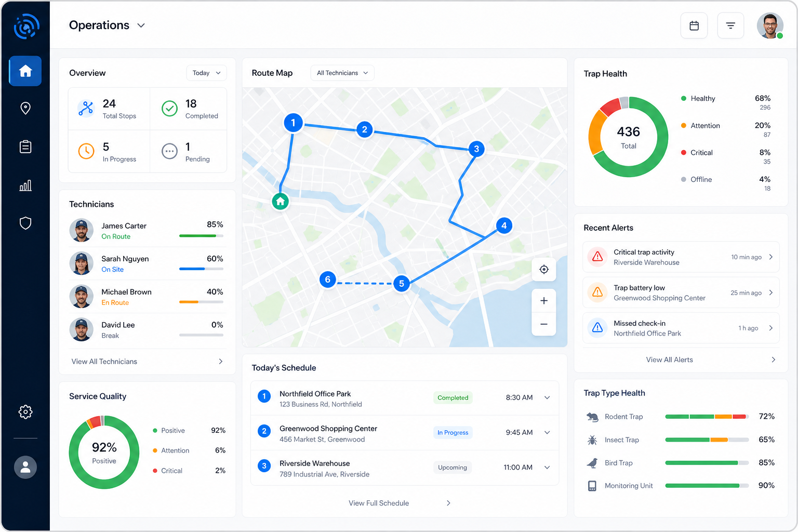Image resolution: width=798 pixels, height=532 pixels.
Task: Open the location pin sidebar page
Action: coord(25,108)
